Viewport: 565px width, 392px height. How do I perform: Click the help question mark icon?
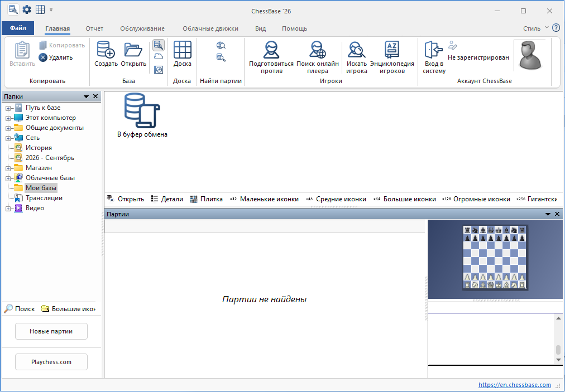pos(556,28)
